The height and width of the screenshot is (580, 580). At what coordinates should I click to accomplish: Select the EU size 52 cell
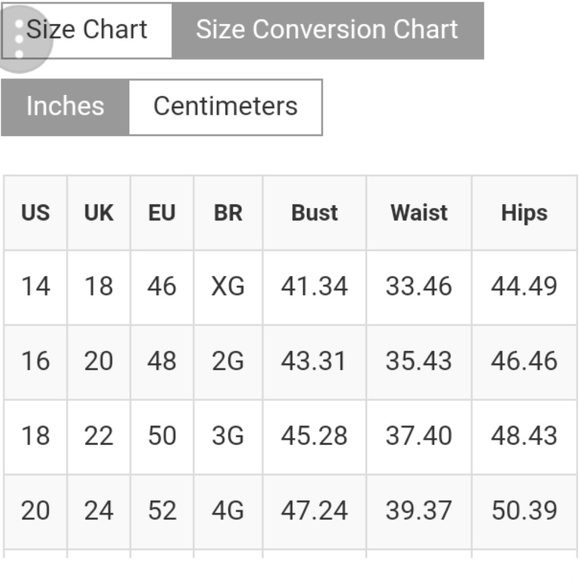162,511
